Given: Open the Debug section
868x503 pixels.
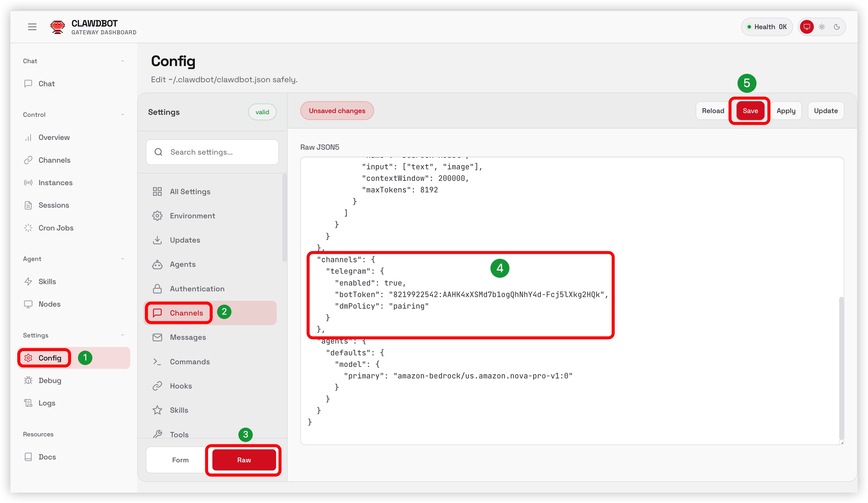Looking at the screenshot, I should click(50, 380).
